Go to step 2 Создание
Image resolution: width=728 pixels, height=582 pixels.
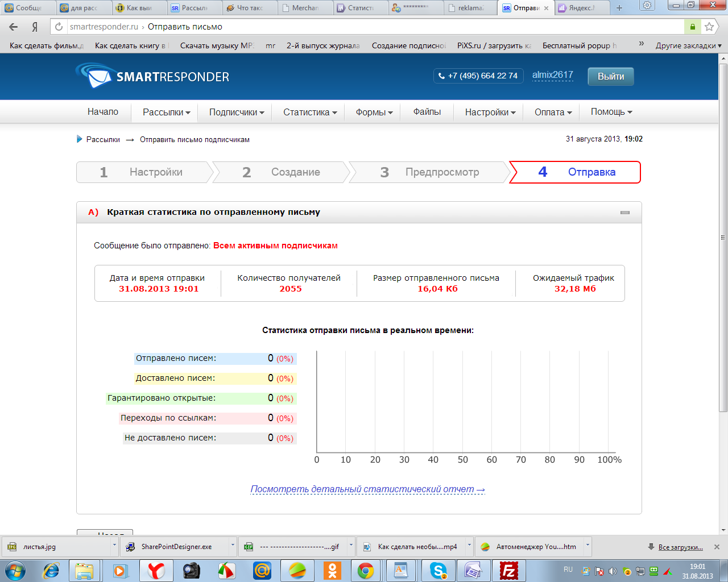pyautogui.click(x=281, y=172)
